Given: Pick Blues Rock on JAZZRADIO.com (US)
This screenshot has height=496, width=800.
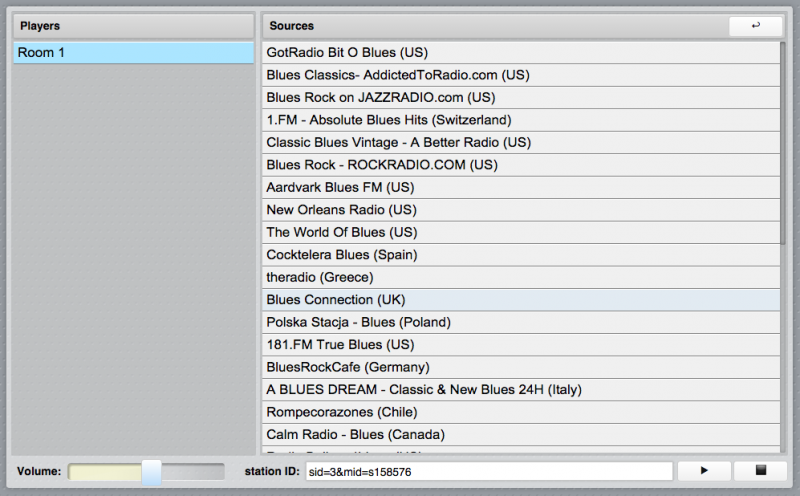Looking at the screenshot, I should click(x=521, y=97).
